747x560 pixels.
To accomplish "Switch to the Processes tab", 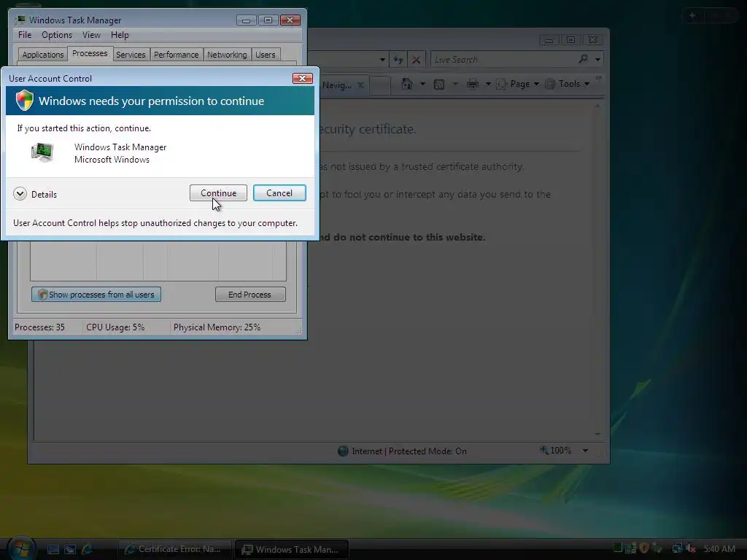I will click(x=90, y=53).
